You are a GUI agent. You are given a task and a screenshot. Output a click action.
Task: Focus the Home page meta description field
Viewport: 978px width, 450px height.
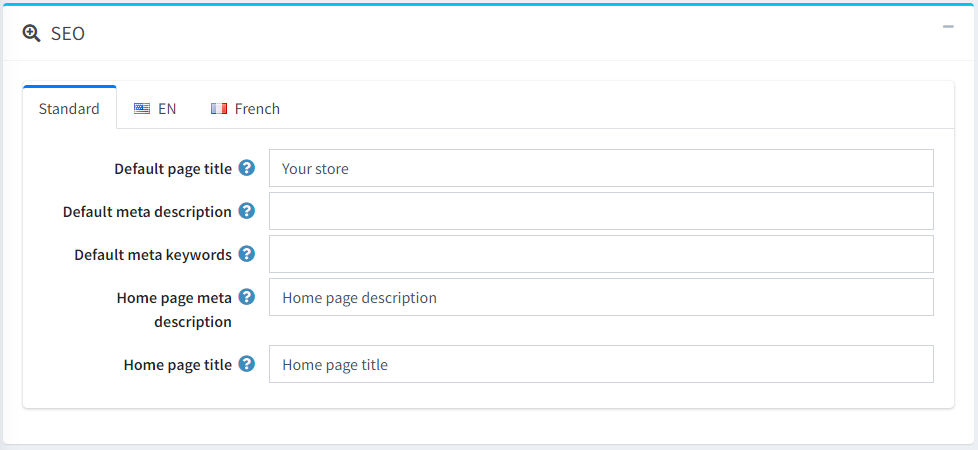click(600, 297)
